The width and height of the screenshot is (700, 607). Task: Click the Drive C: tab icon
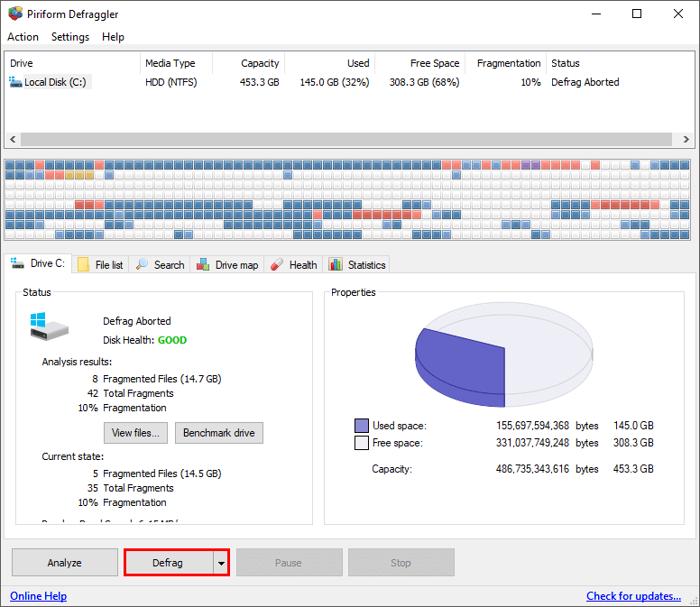[17, 263]
